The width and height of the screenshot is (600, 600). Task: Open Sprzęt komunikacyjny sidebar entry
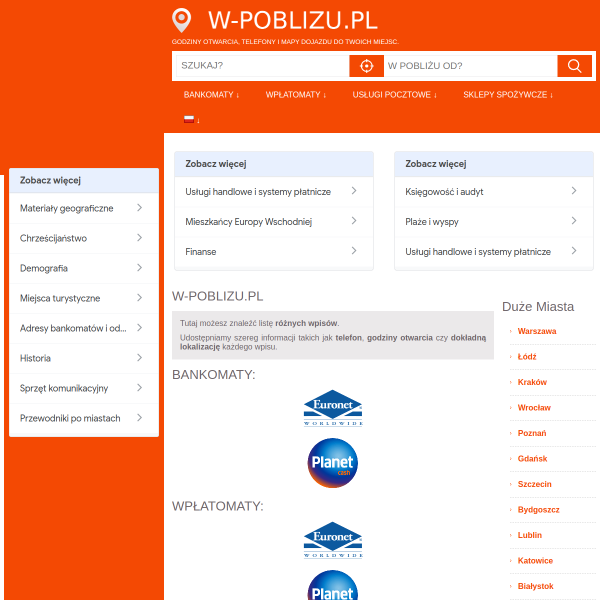pos(84,388)
